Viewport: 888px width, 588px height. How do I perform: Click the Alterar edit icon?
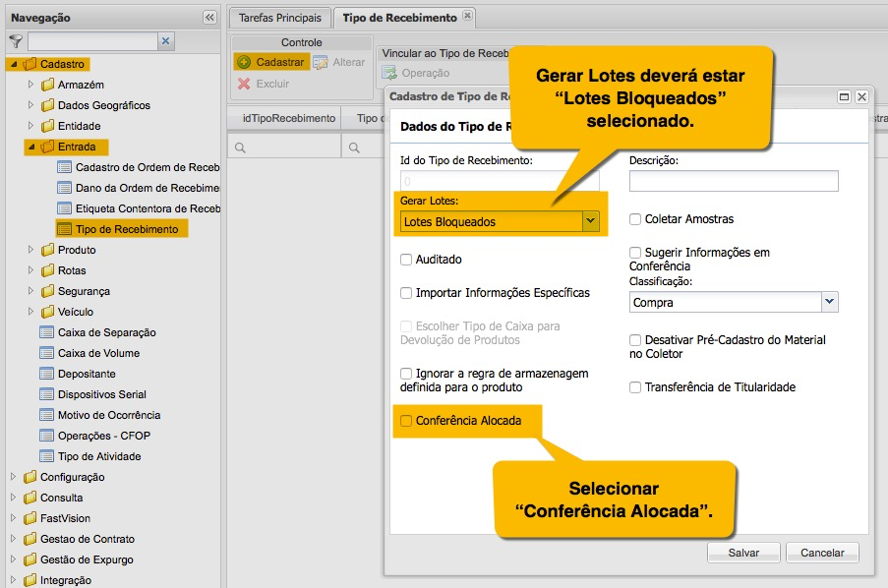(320, 62)
